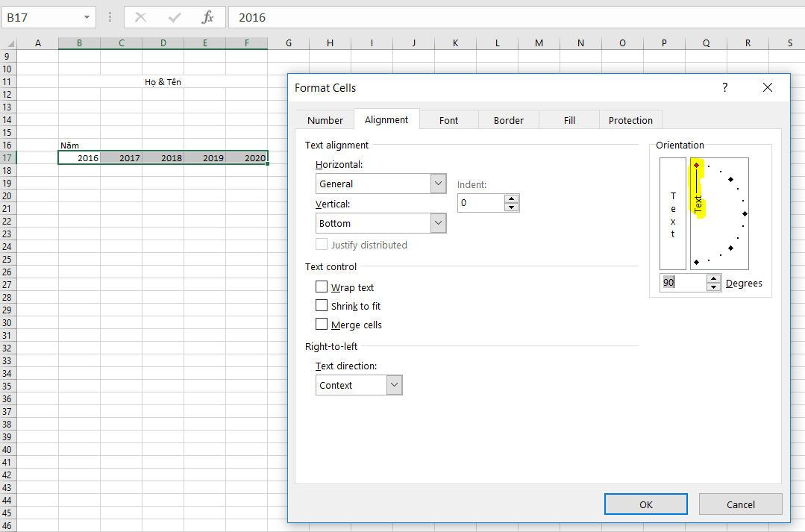Viewport: 805px width, 532px height.
Task: Expand the Text direction Context dropdown
Action: (394, 384)
